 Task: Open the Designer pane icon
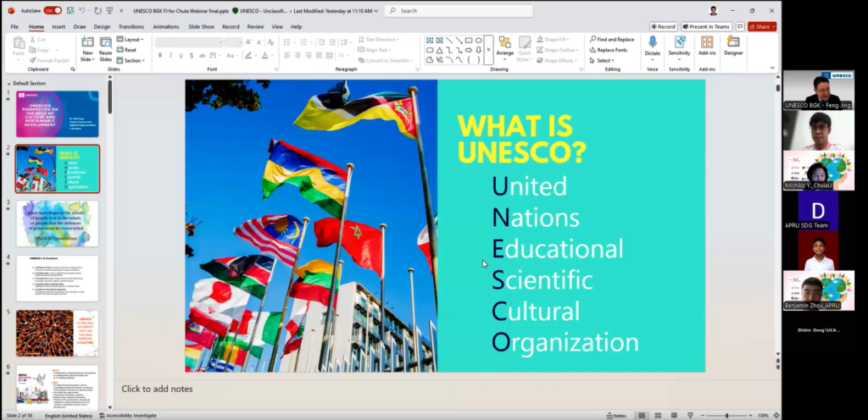coord(733,42)
